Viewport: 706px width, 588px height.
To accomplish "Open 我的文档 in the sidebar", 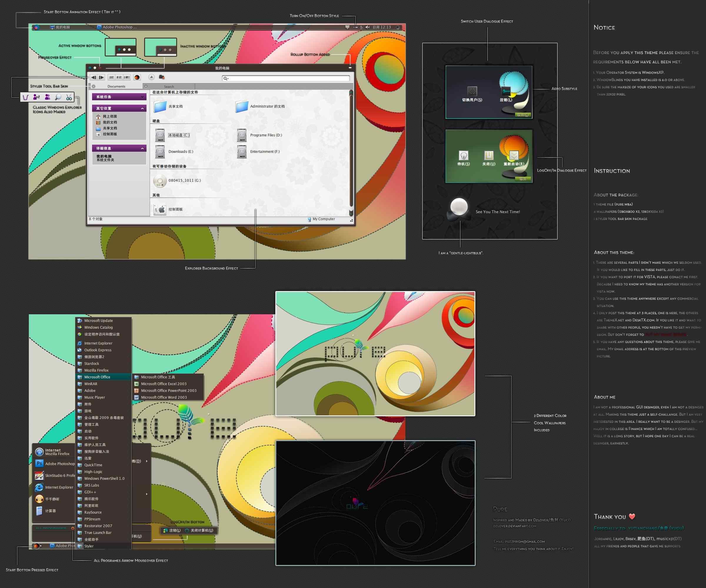I will (106, 122).
